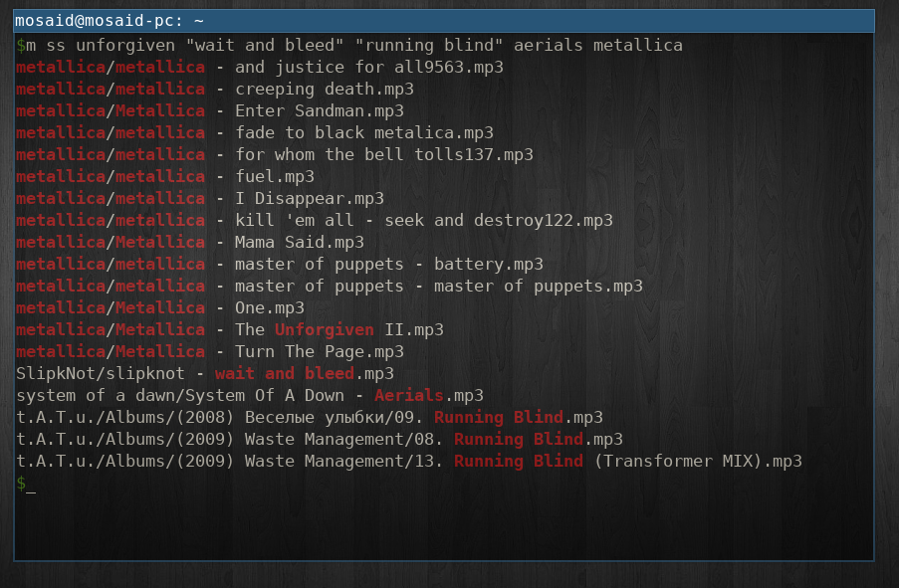Screen dimensions: 899x588
Task: Click the highlighted Aerials match
Action: click(409, 395)
